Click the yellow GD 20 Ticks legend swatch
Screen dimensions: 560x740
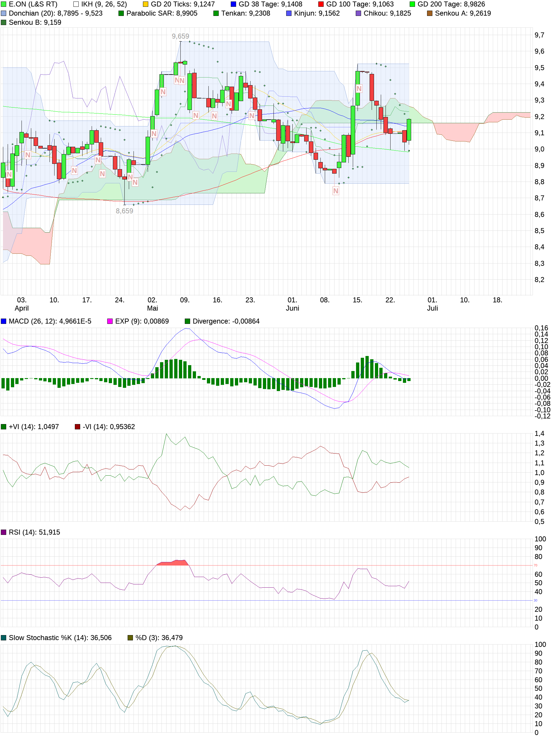point(146,4)
